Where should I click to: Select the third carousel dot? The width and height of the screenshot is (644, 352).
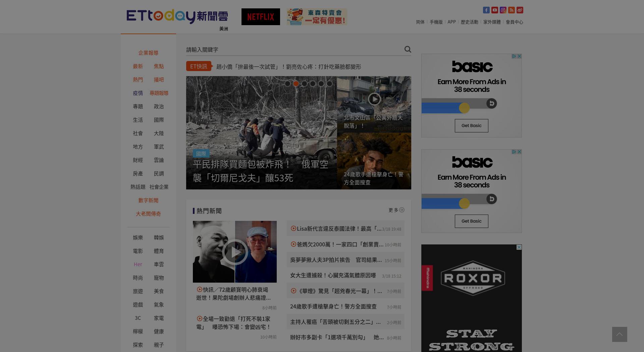pos(304,83)
